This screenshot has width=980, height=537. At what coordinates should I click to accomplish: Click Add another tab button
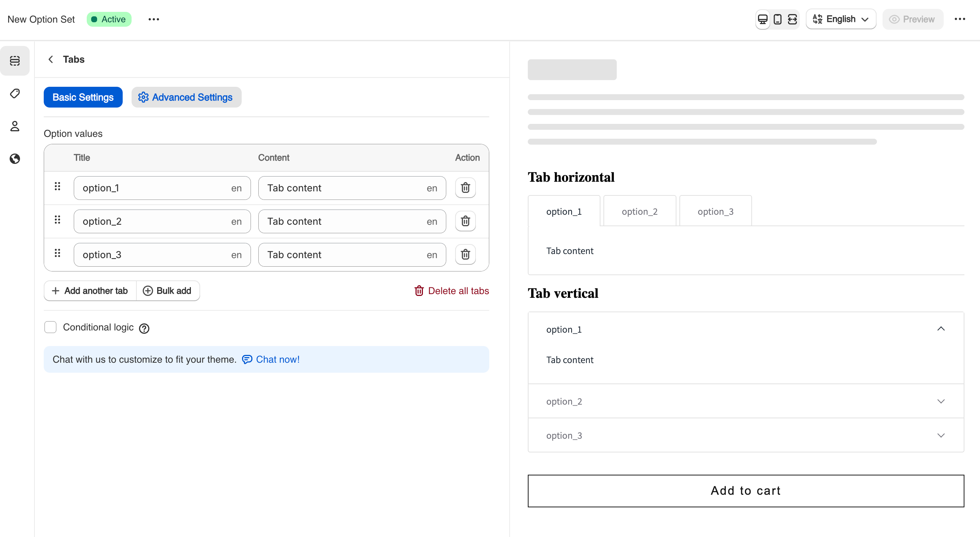click(90, 291)
